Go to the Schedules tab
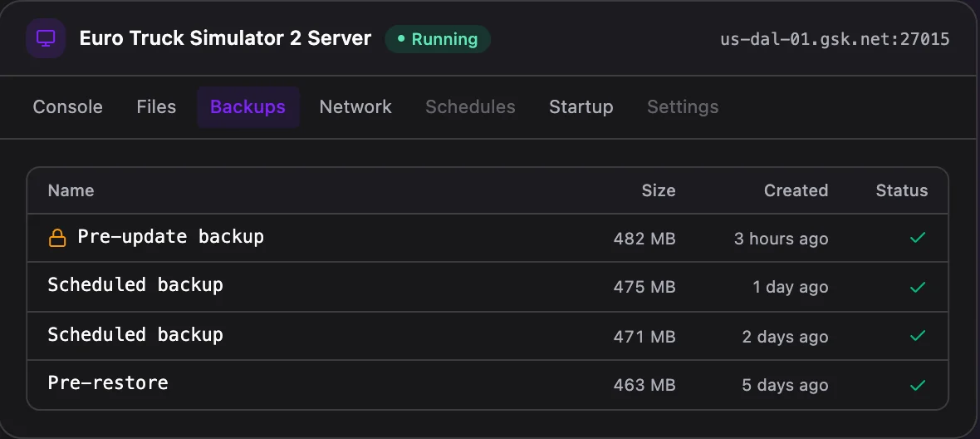Image resolution: width=980 pixels, height=439 pixels. pyautogui.click(x=471, y=107)
